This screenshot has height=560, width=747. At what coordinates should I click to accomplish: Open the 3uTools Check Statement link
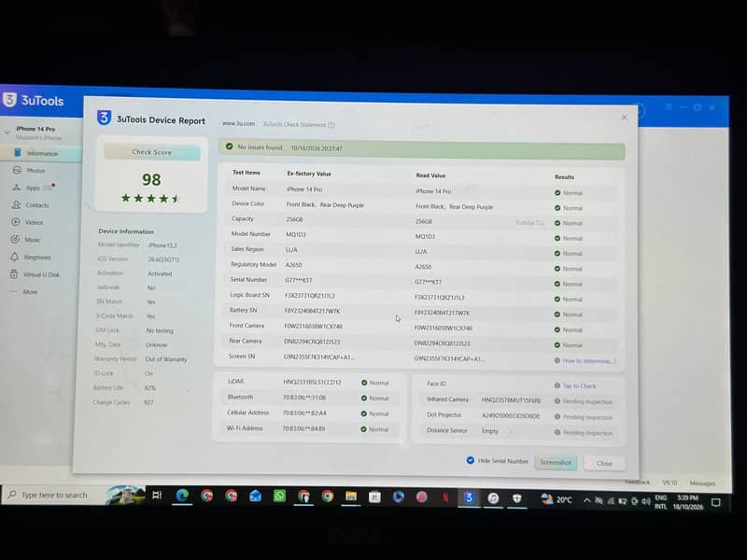point(294,125)
